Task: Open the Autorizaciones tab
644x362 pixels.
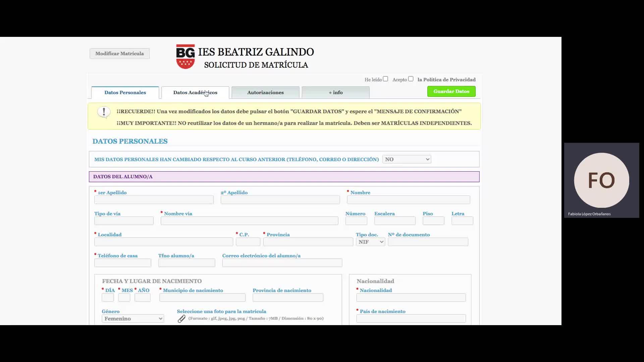Action: (x=265, y=93)
